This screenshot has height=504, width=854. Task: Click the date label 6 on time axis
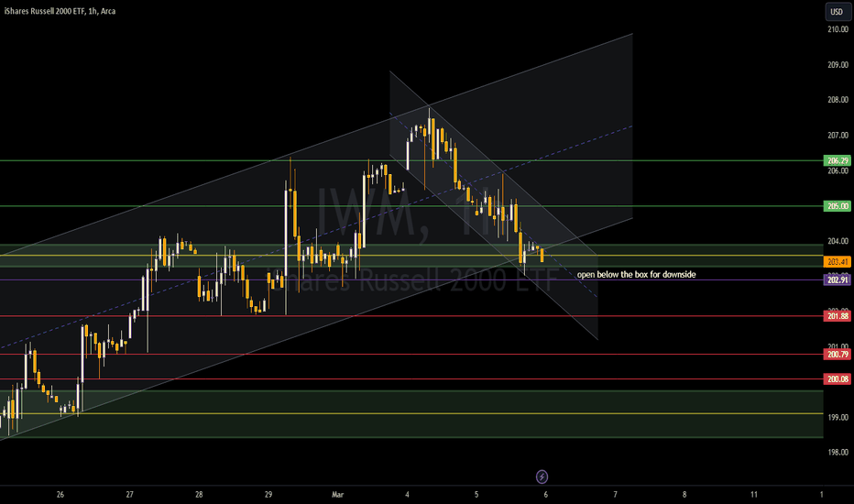coord(546,495)
